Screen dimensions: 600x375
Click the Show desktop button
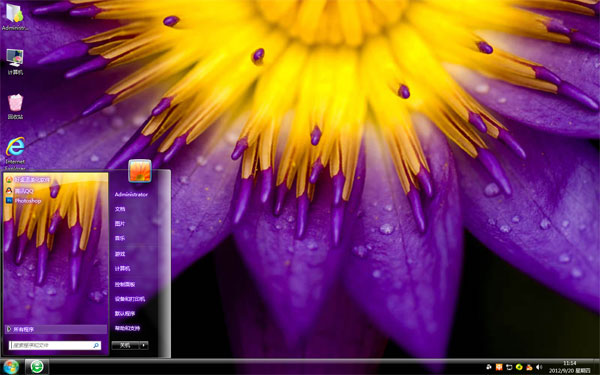(596, 367)
